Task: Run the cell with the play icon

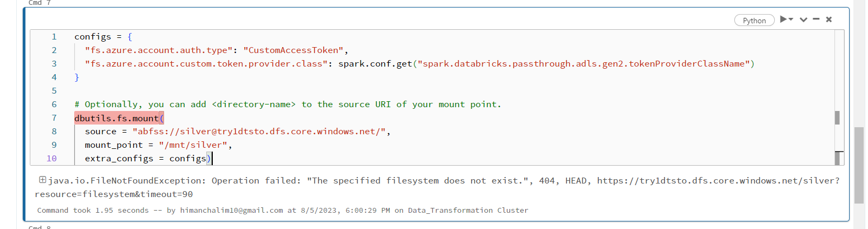Action: [x=783, y=19]
